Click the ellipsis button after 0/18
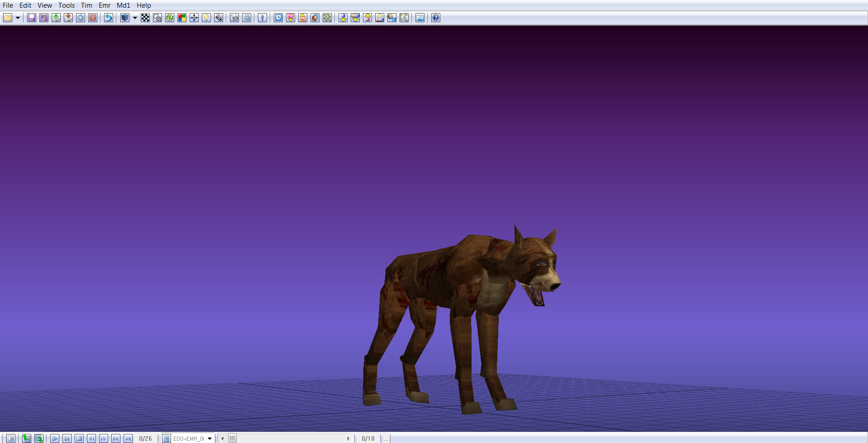Screen dimensions: 868x443 (x=386, y=438)
